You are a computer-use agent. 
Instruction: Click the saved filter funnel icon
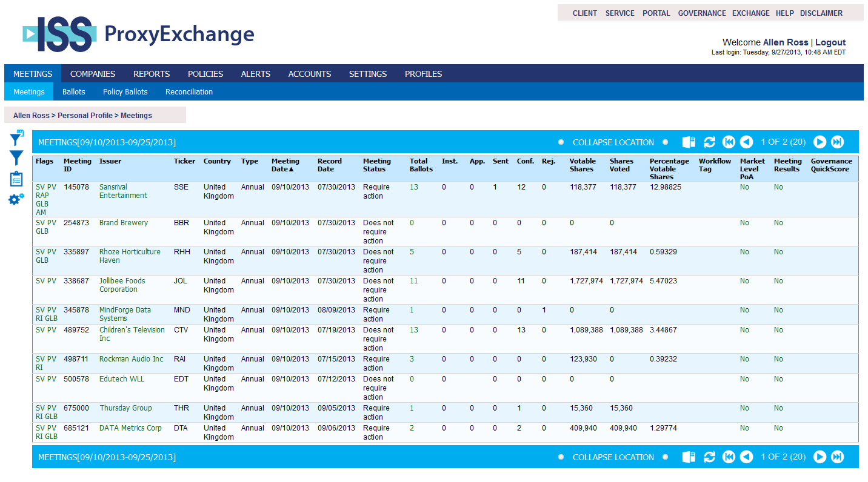click(x=16, y=139)
